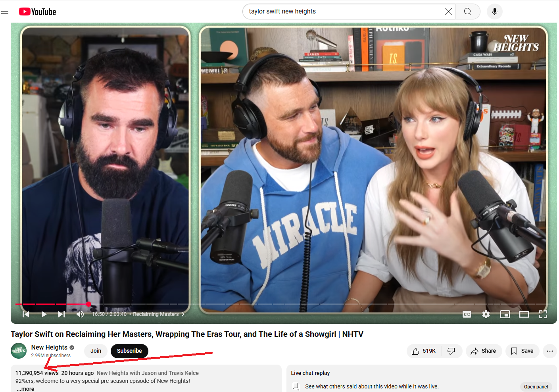Enter full screen mode
The width and height of the screenshot is (559, 392).
[x=543, y=314]
